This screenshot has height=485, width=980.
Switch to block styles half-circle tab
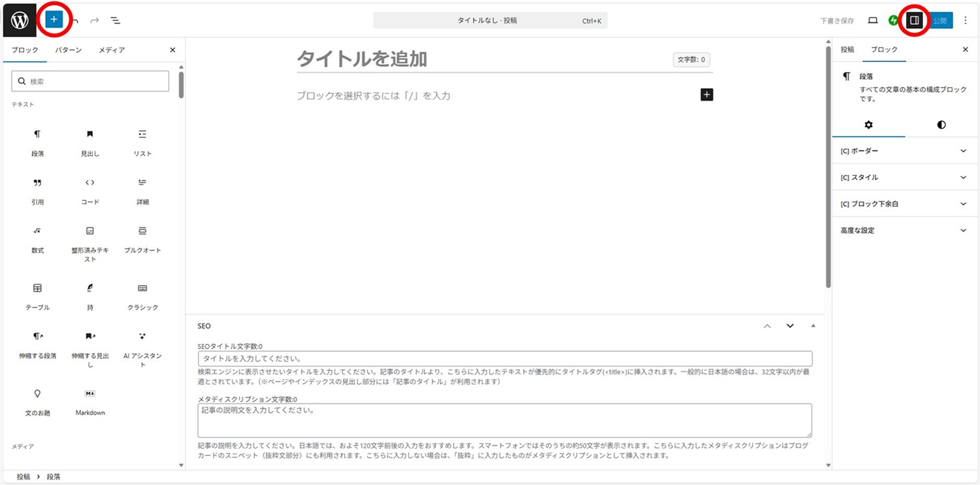(x=941, y=125)
